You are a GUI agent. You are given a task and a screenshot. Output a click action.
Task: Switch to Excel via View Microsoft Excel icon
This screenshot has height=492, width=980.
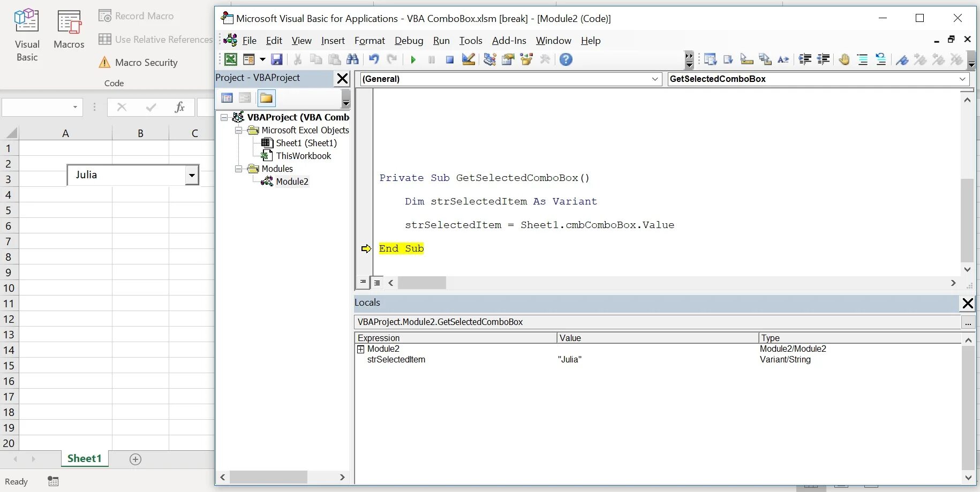(231, 59)
